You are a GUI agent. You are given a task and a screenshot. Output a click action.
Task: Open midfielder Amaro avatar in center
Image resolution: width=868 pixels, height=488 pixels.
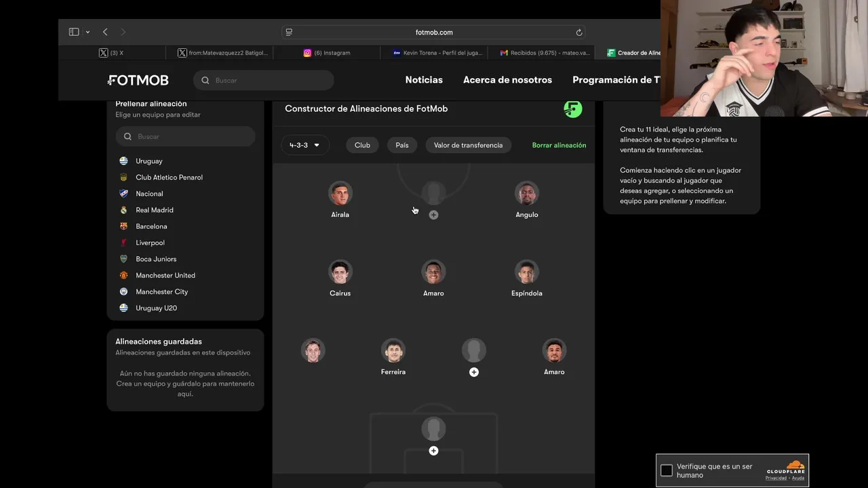433,272
